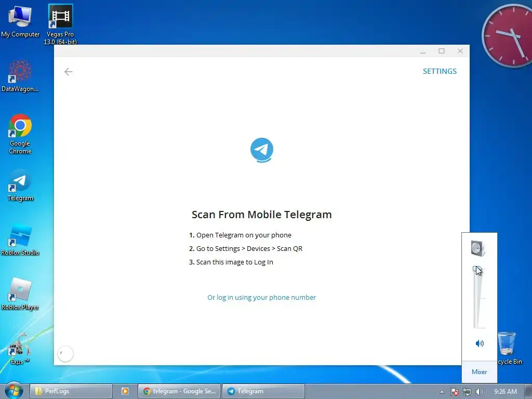This screenshot has height=399, width=532.
Task: Open Telegram SETTINGS link
Action: coord(440,71)
